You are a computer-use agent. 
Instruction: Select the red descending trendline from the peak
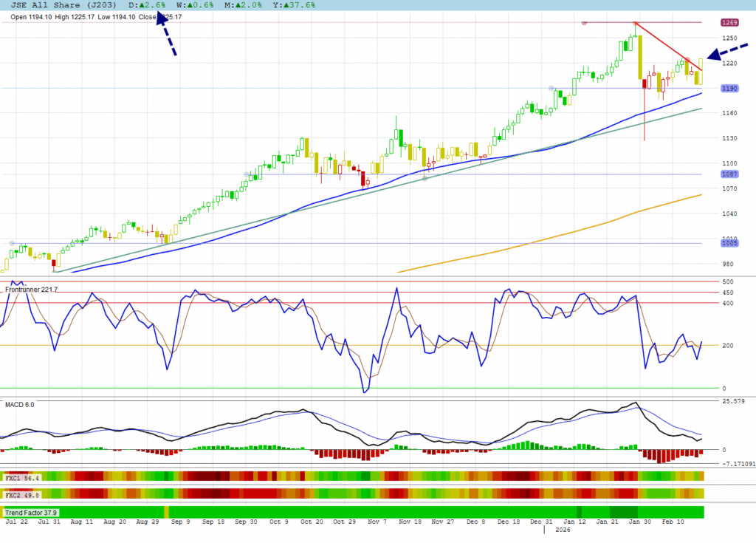[x=668, y=46]
